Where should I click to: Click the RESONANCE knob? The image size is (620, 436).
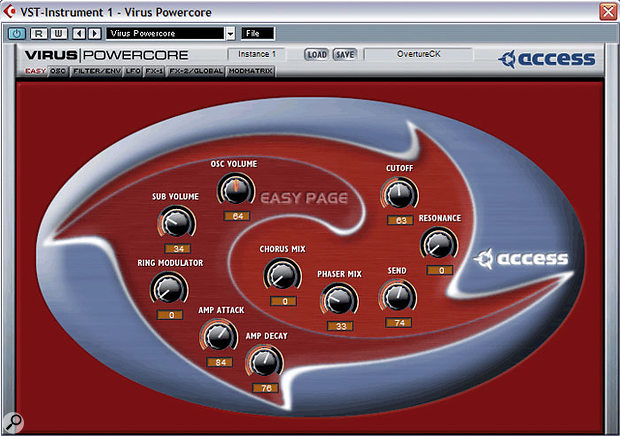(x=439, y=243)
